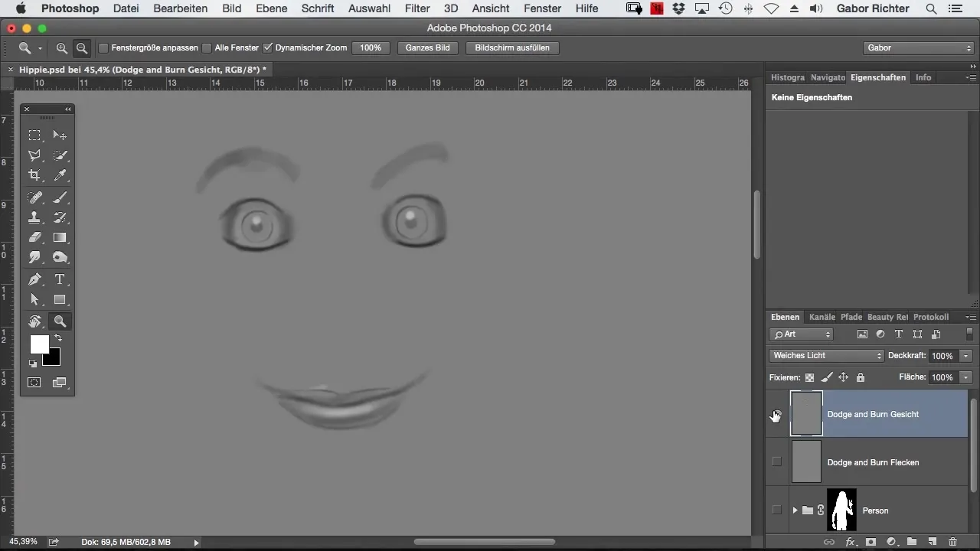Switch to the Protokoll tab
The image size is (980, 551).
coord(931,317)
